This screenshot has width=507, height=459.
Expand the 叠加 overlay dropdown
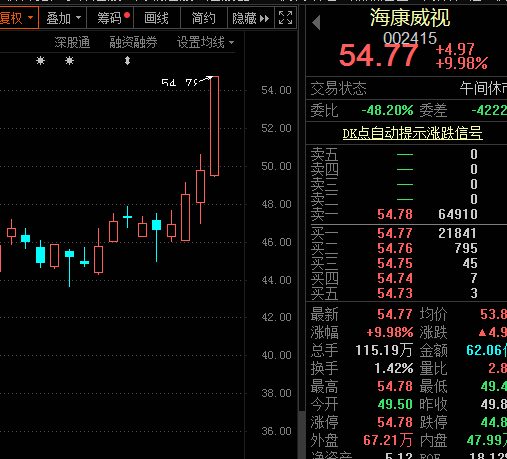63,18
